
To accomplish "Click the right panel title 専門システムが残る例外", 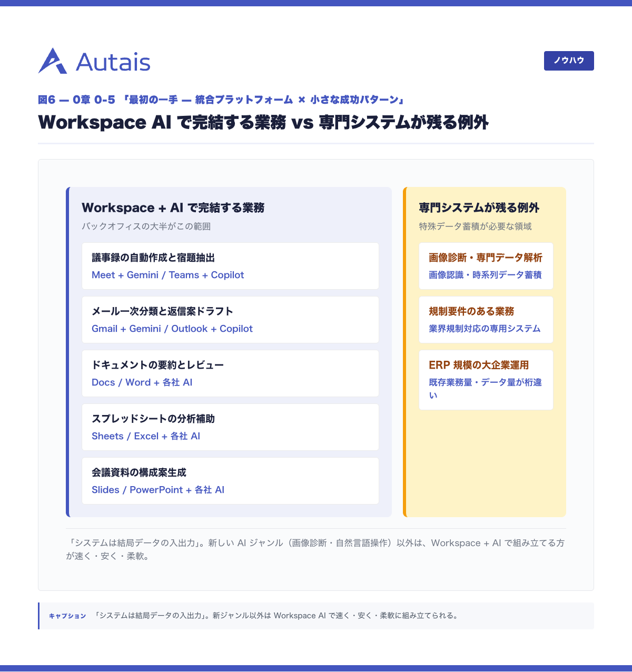I will click(479, 207).
